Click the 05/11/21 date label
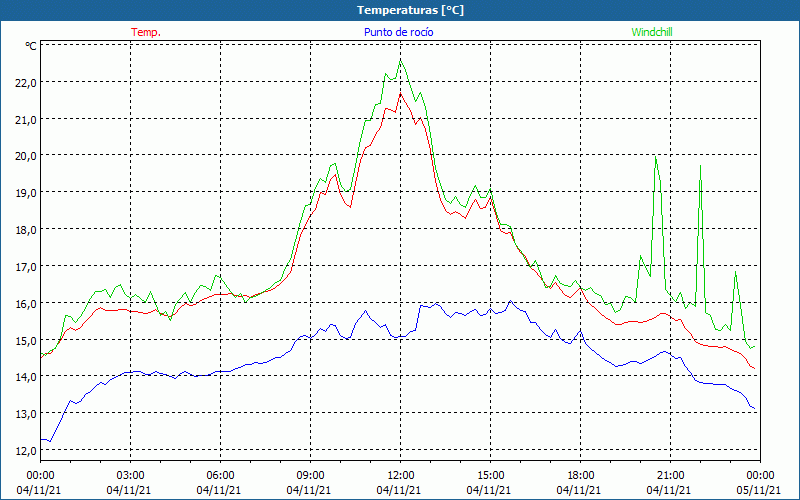This screenshot has height=500, width=800. click(759, 490)
